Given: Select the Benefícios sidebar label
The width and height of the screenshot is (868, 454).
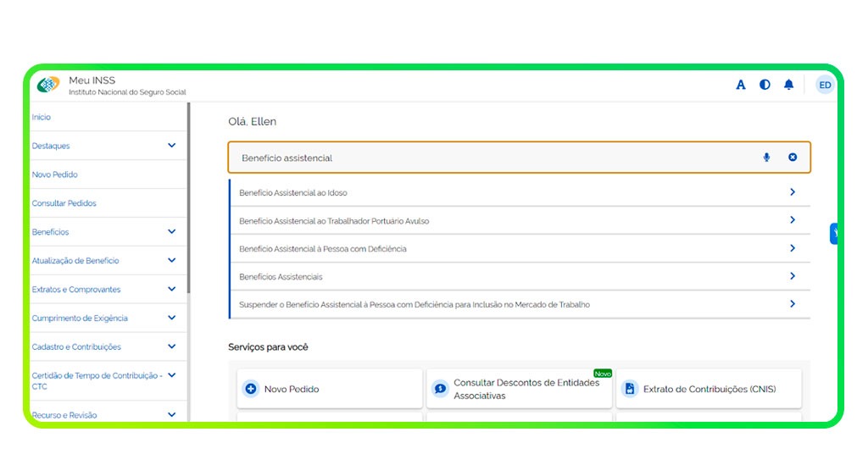Looking at the screenshot, I should point(50,232).
